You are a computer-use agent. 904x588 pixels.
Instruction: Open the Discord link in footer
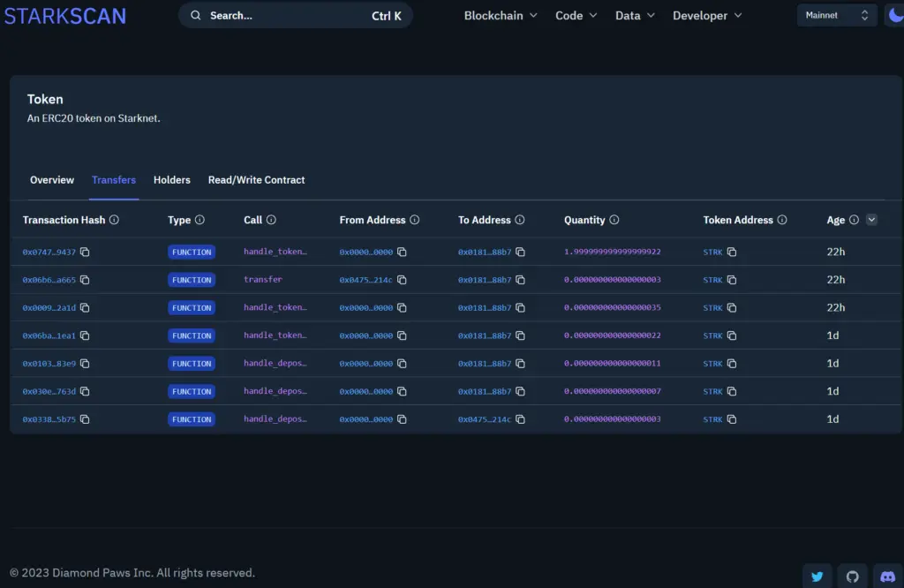[887, 577]
